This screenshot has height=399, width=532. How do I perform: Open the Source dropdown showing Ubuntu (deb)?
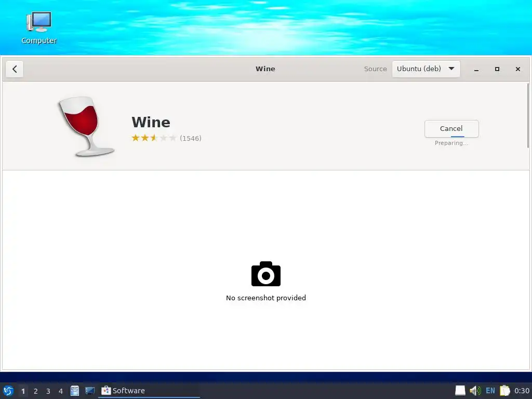[426, 69]
